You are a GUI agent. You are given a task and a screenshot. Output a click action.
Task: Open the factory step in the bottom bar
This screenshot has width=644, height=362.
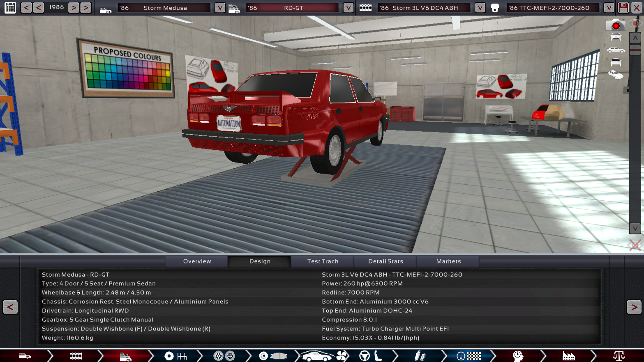tap(568, 356)
